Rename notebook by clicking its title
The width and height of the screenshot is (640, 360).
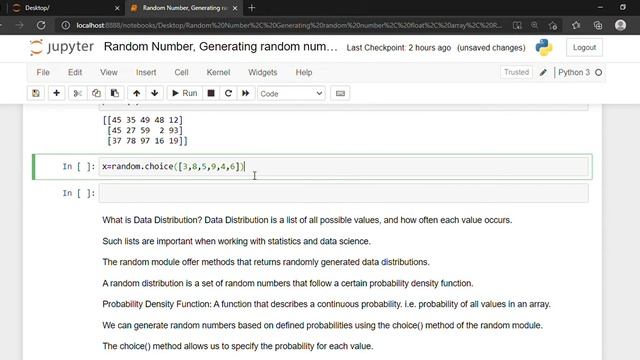220,47
